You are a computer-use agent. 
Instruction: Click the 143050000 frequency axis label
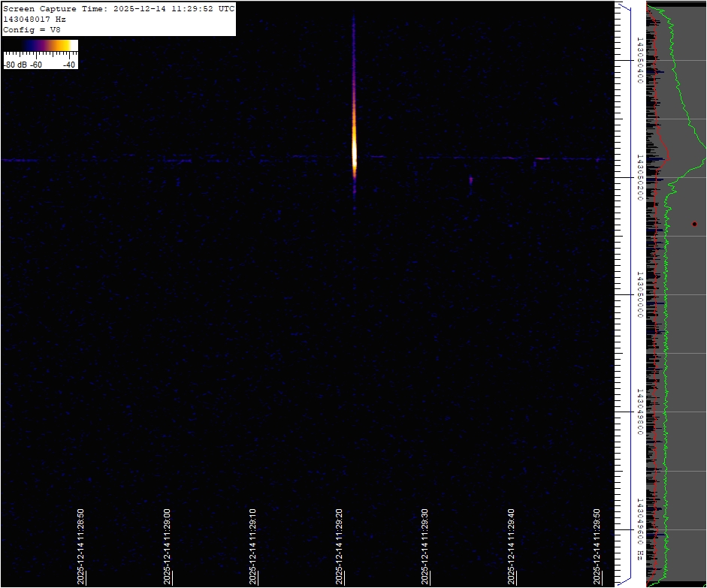coord(639,294)
